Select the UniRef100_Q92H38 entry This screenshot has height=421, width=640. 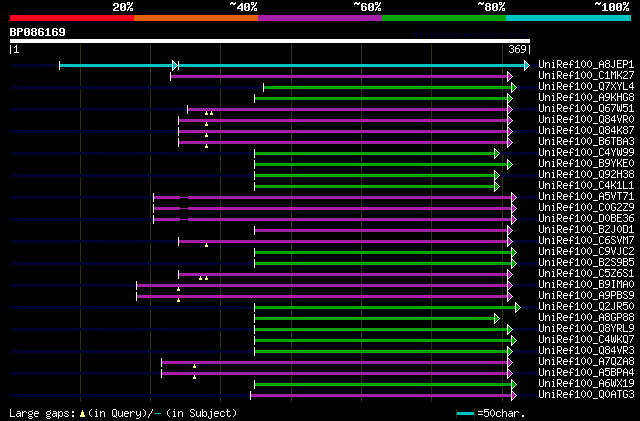[586, 175]
